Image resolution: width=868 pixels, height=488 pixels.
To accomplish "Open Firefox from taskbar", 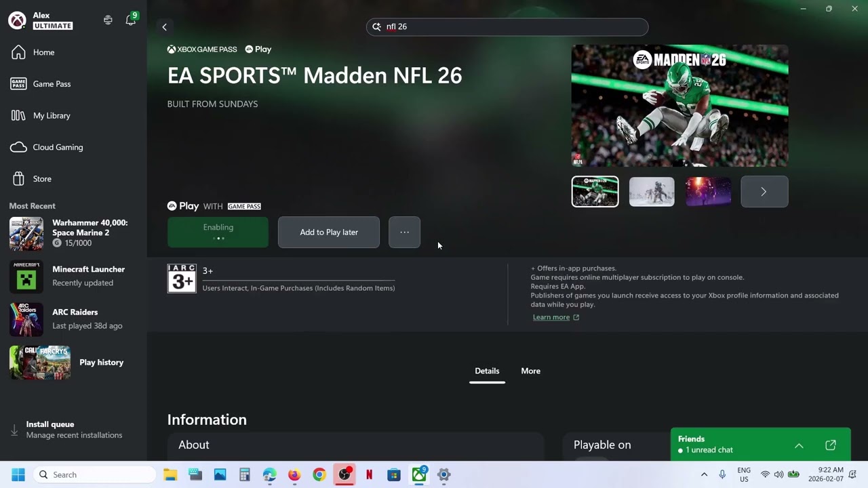I will tap(294, 474).
